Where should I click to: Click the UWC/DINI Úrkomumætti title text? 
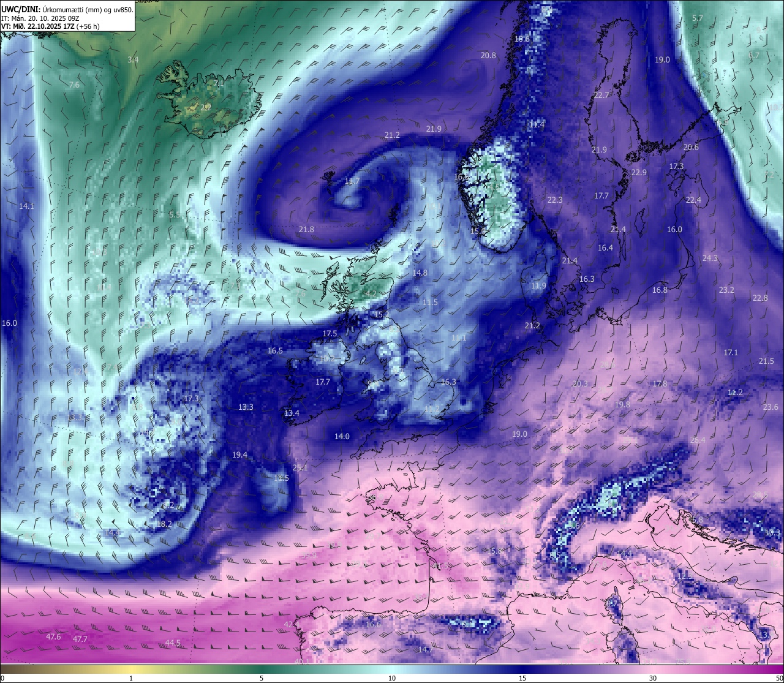pyautogui.click(x=67, y=10)
